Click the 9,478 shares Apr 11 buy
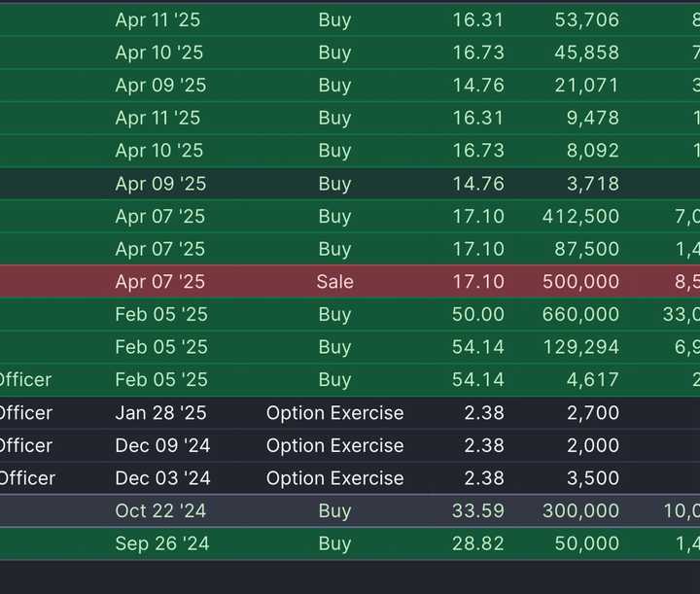 click(x=350, y=118)
